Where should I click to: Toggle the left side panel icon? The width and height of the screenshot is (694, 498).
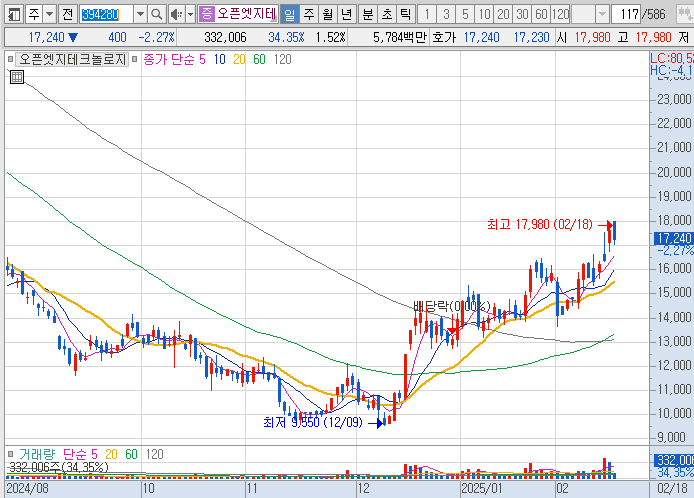pyautogui.click(x=14, y=15)
